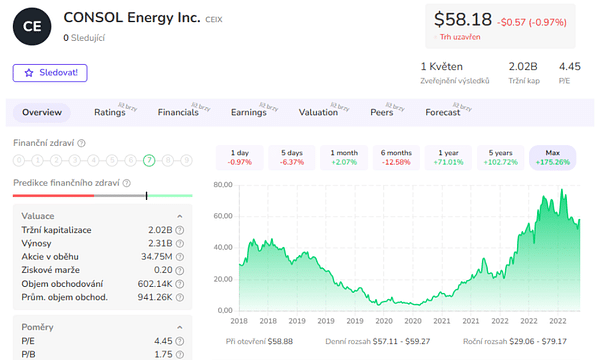Switch to the Financials tab
The height and width of the screenshot is (360, 600).
(x=178, y=112)
